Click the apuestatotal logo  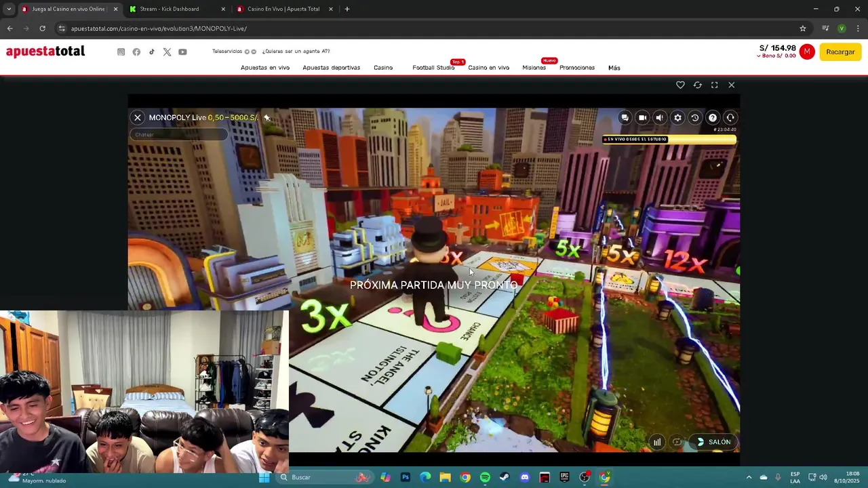[x=45, y=52]
